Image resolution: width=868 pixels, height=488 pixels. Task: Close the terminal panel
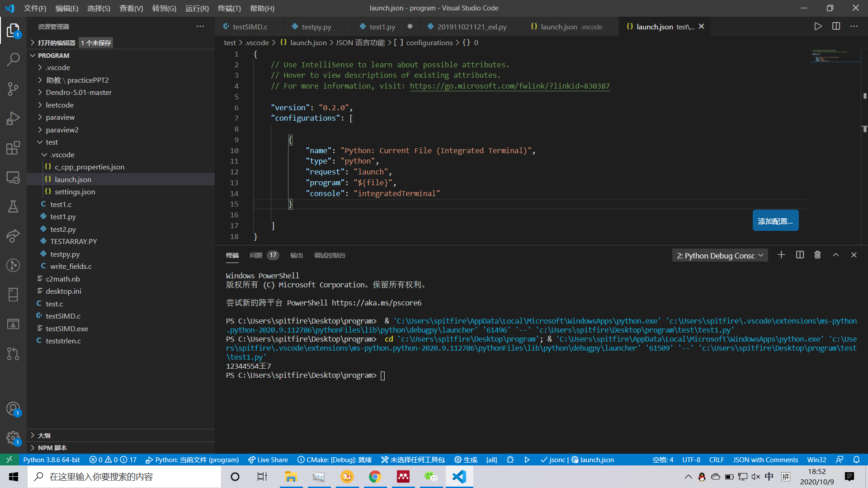854,255
